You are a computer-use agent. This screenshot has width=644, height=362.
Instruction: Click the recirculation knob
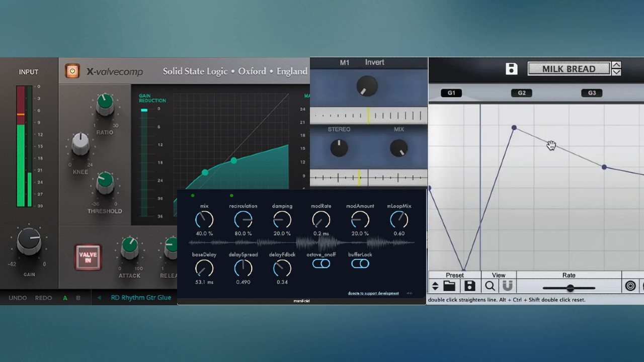[243, 220]
